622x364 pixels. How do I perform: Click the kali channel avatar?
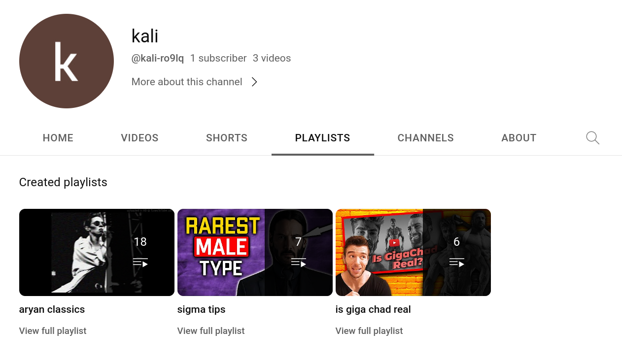pyautogui.click(x=67, y=61)
